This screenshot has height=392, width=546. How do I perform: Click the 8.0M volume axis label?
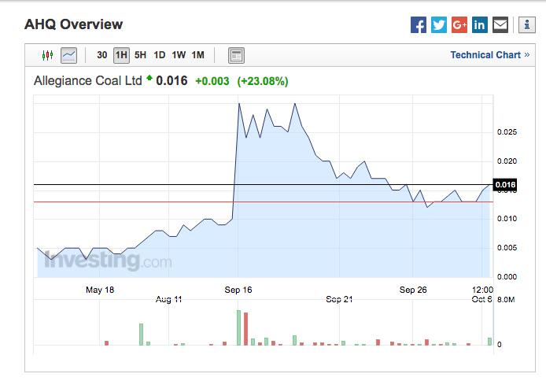coord(506,300)
